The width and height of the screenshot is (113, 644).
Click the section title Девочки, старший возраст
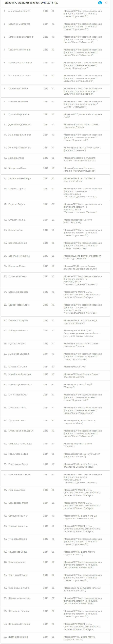click(x=31, y=3)
